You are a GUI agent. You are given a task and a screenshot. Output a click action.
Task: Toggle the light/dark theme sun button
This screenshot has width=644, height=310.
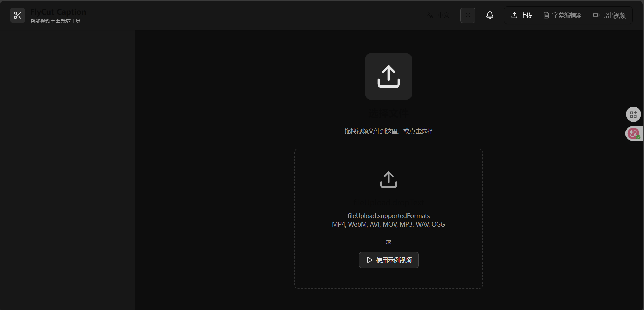point(468,15)
